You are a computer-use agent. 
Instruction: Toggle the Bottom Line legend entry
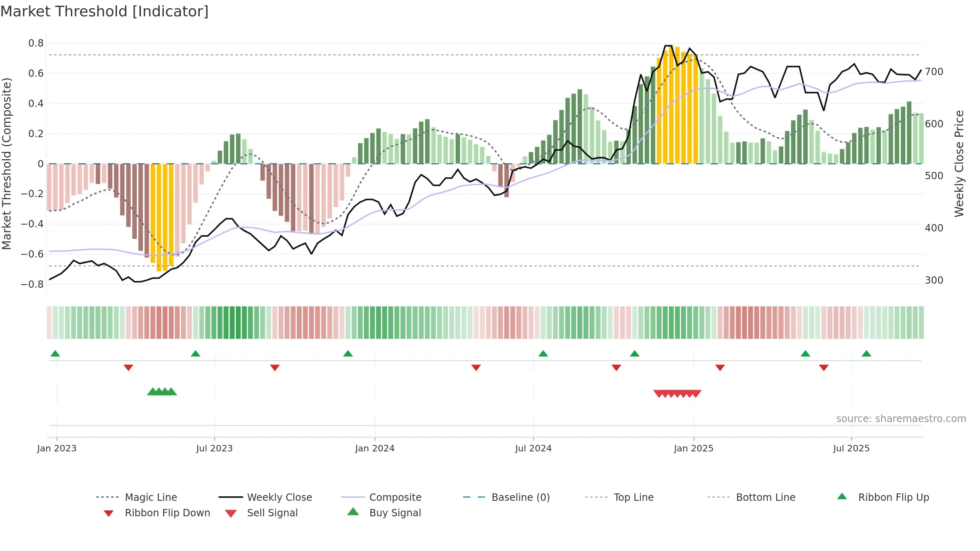point(751,497)
